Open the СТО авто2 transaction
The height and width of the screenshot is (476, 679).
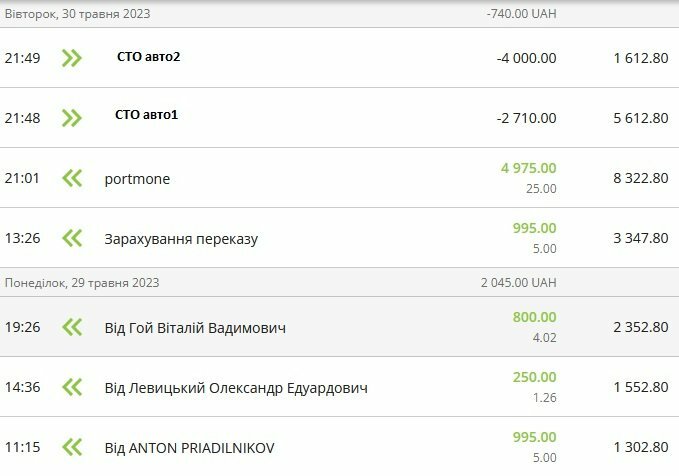tap(148, 57)
